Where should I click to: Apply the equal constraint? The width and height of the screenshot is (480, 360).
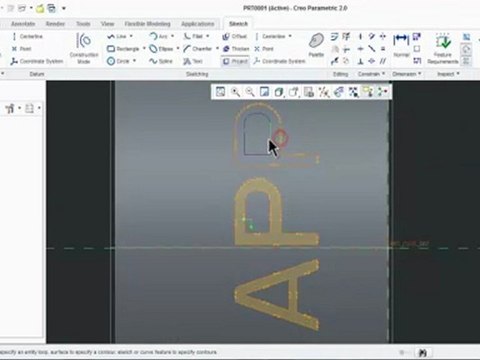383,49
